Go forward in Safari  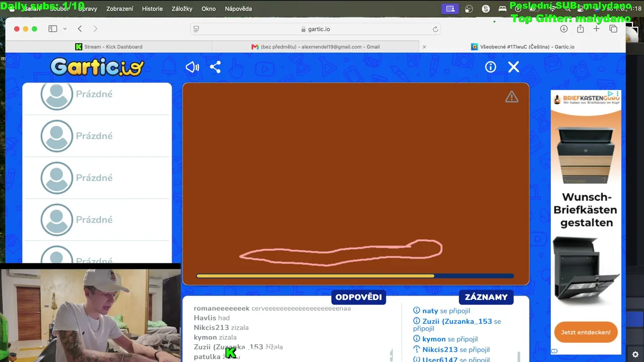(96, 29)
